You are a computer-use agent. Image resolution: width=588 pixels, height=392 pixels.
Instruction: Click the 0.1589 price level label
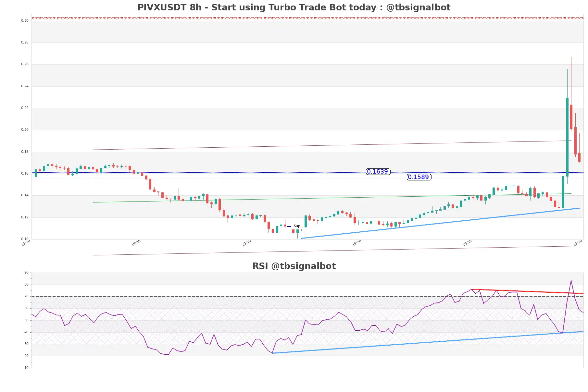[x=419, y=177]
